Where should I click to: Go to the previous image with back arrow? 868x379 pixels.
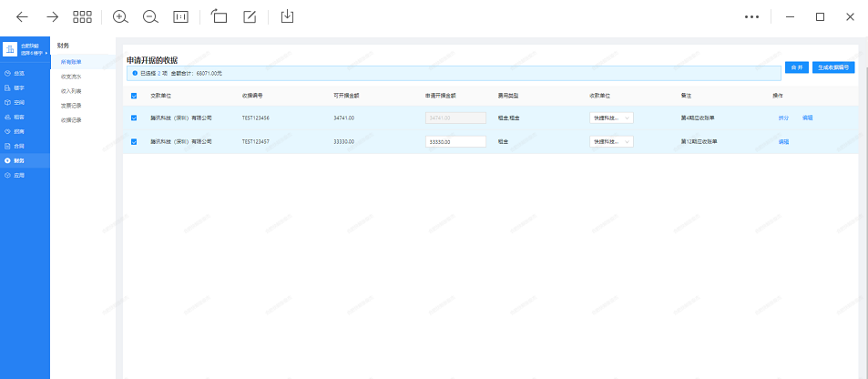[22, 16]
